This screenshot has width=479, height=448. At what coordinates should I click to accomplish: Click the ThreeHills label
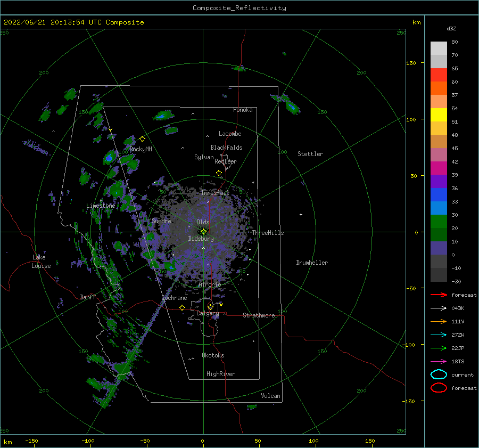pos(268,233)
